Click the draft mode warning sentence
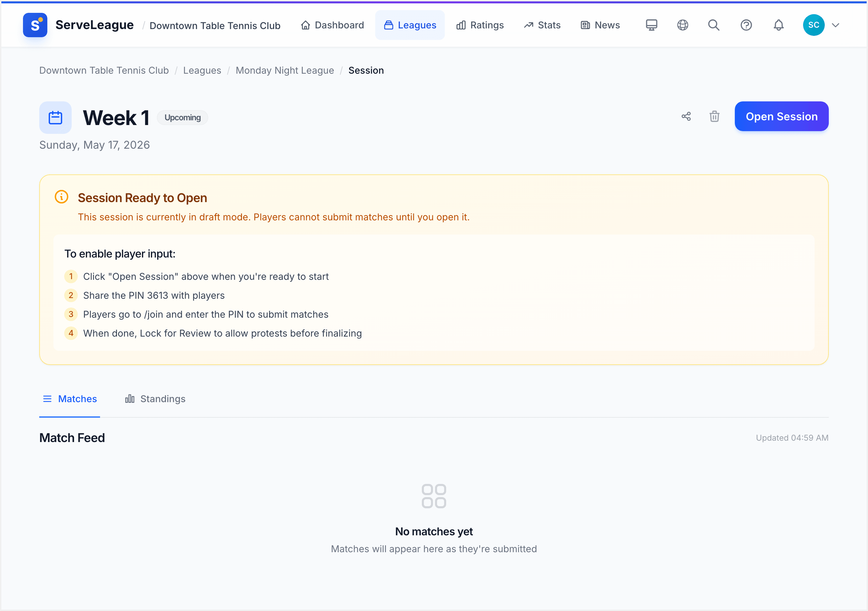Image resolution: width=868 pixels, height=611 pixels. pyautogui.click(x=274, y=217)
